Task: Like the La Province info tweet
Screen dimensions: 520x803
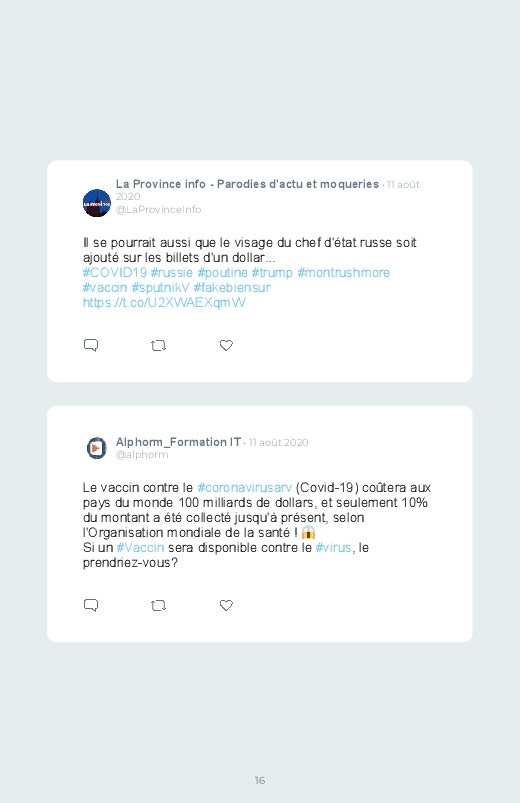Action: (226, 345)
